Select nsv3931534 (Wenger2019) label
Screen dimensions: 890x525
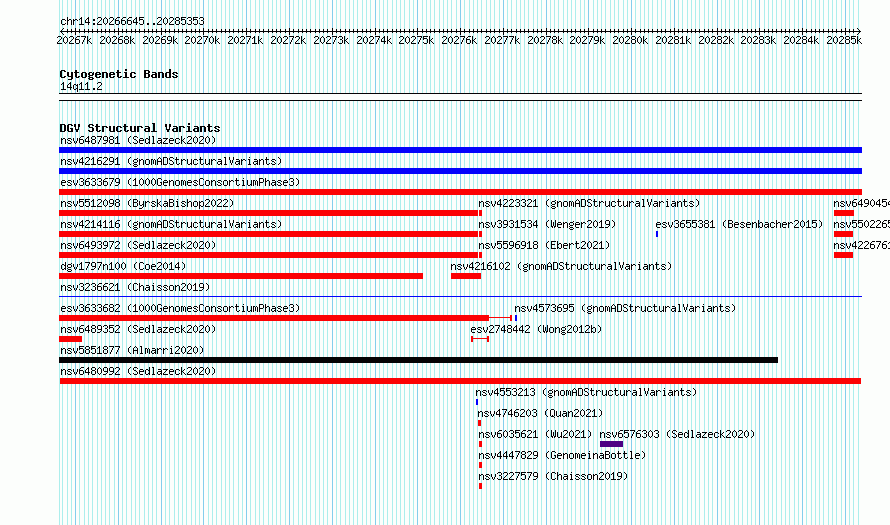coord(547,224)
